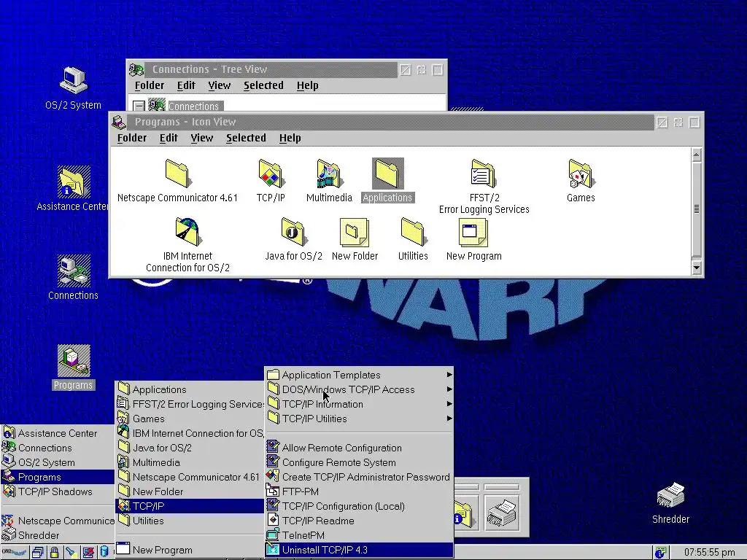
Task: Expand the Application Templates submenu
Action: pyautogui.click(x=359, y=375)
